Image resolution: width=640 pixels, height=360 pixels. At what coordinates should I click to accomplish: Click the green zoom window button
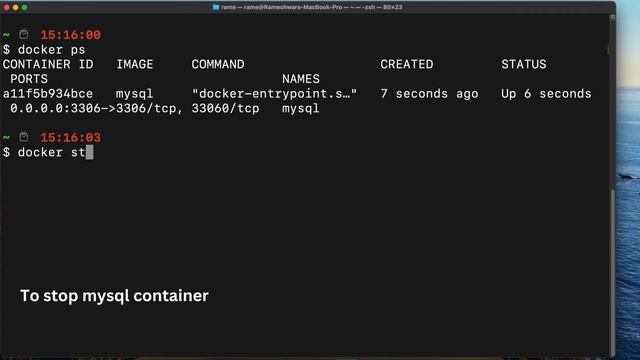pyautogui.click(x=24, y=7)
